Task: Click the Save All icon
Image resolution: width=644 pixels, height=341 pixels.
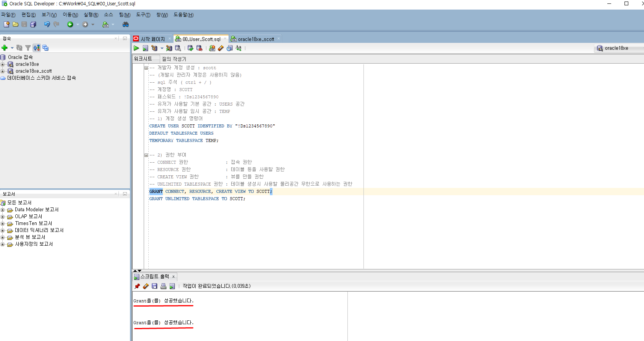Action: click(33, 24)
